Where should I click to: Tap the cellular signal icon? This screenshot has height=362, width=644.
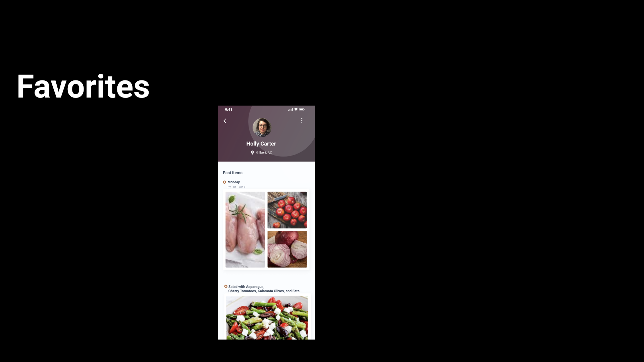tap(290, 110)
